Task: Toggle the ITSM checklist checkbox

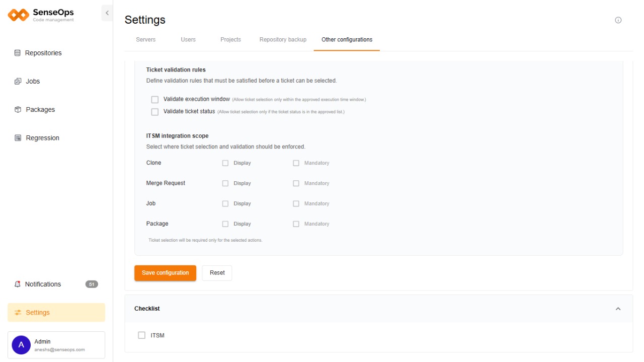Action: pyautogui.click(x=141, y=335)
